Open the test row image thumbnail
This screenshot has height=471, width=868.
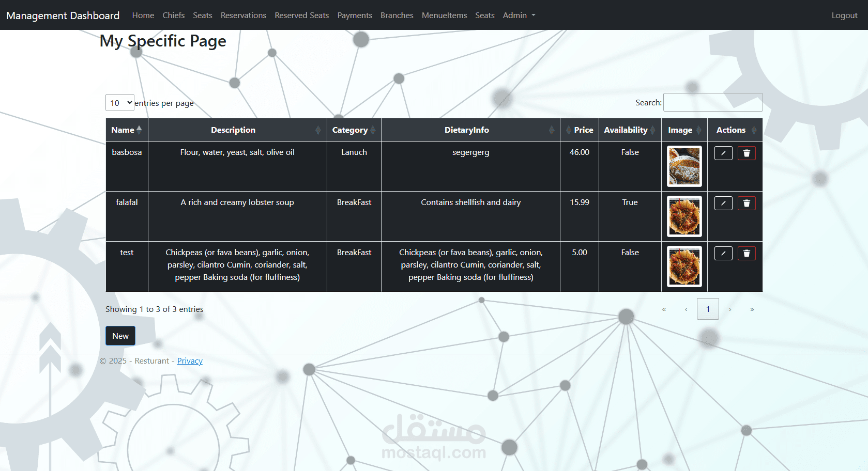pos(684,266)
